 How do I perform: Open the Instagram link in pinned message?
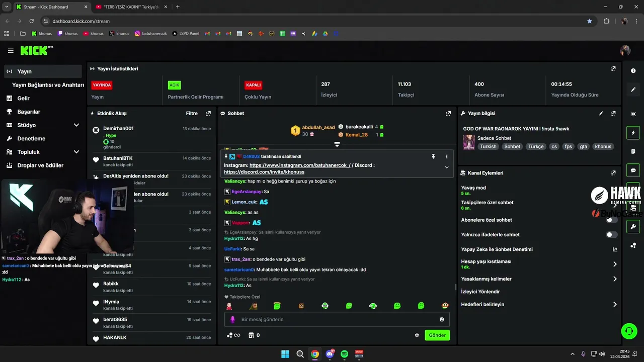tap(300, 165)
